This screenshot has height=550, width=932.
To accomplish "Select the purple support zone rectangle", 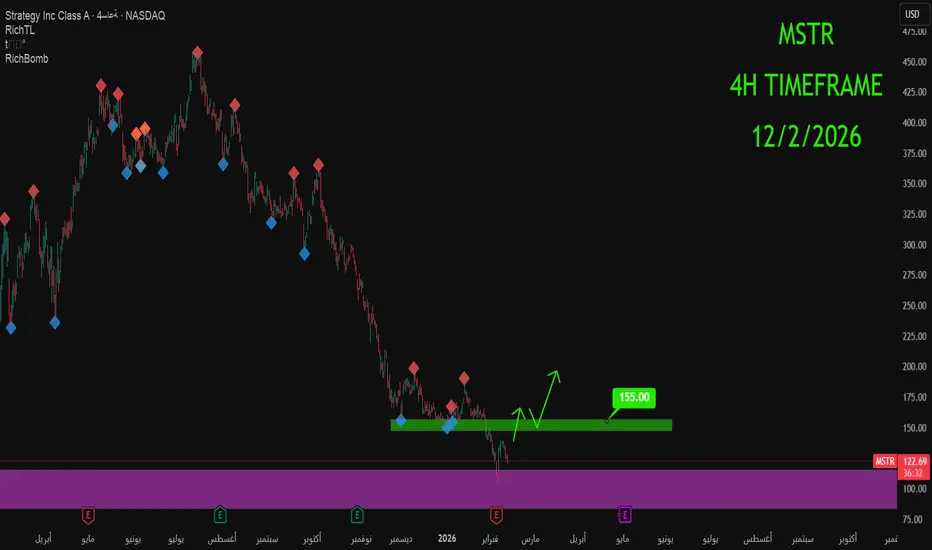I will tap(448, 489).
